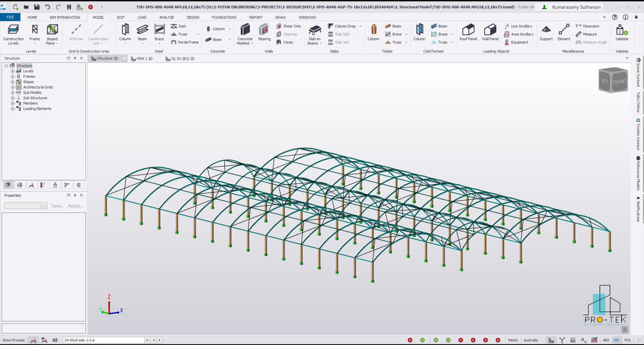Open the ANALYZE ribbon tab

point(166,17)
